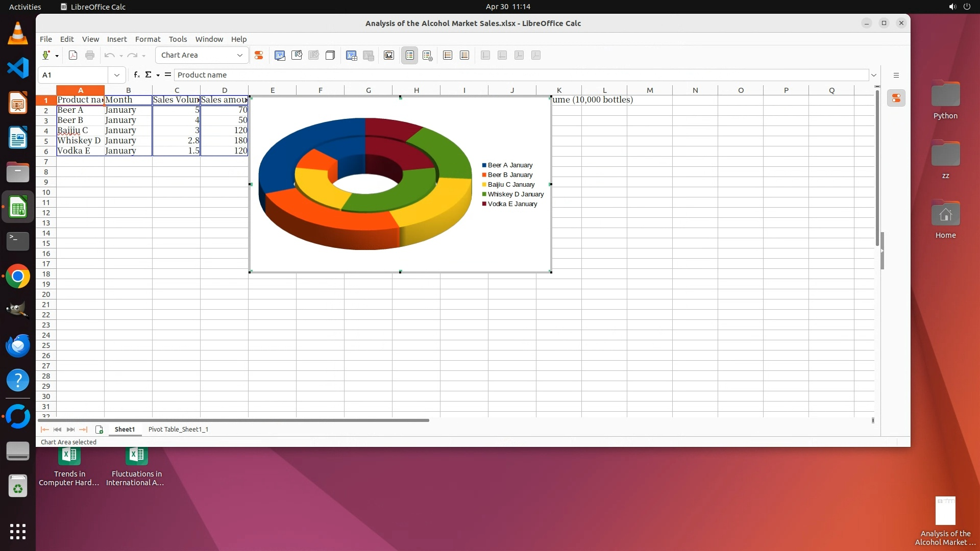Click the Activities button in top bar
The image size is (980, 551).
pyautogui.click(x=25, y=7)
